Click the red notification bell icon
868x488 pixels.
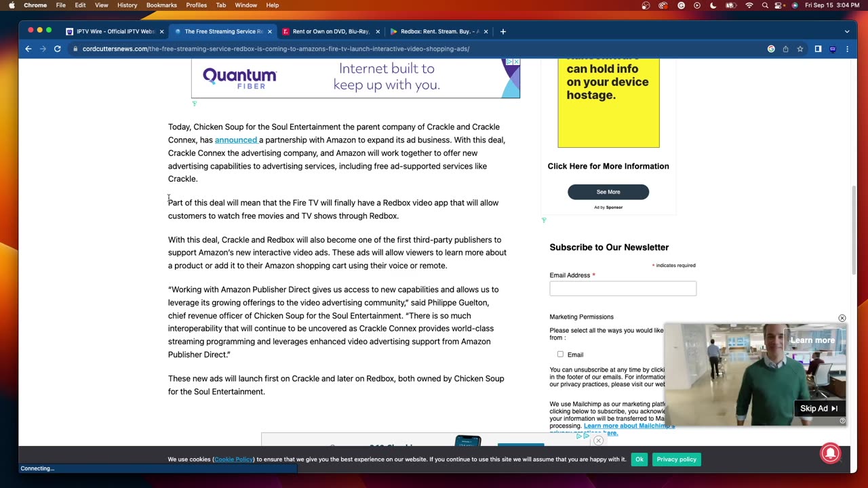click(831, 453)
